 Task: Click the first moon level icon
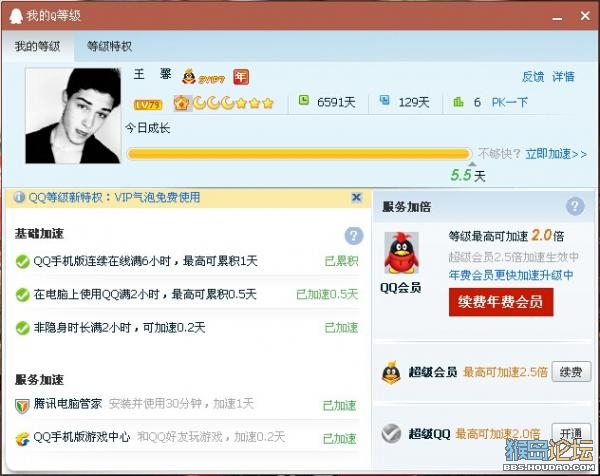[x=199, y=103]
